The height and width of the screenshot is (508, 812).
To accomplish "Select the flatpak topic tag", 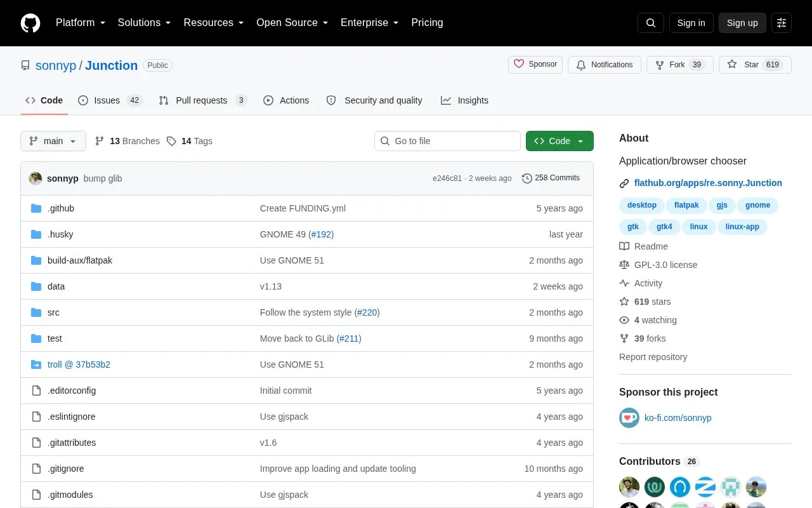I will 686,205.
